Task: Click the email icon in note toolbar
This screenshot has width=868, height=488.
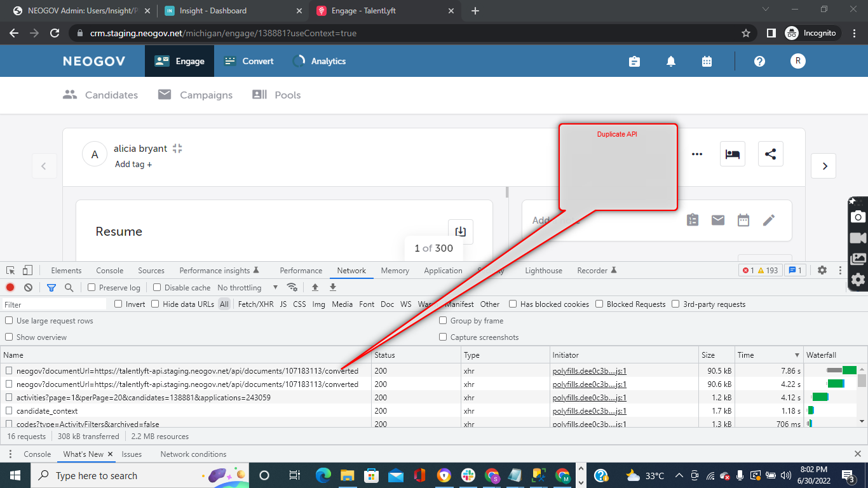Action: click(x=718, y=220)
